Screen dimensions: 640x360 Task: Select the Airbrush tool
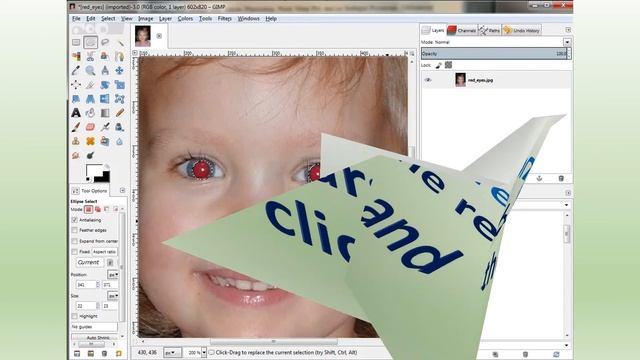point(105,127)
